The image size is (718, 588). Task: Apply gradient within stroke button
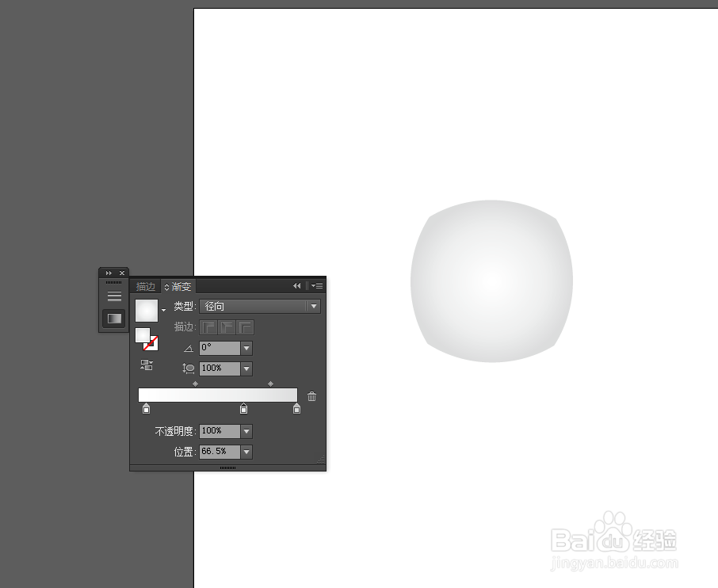pyautogui.click(x=208, y=327)
